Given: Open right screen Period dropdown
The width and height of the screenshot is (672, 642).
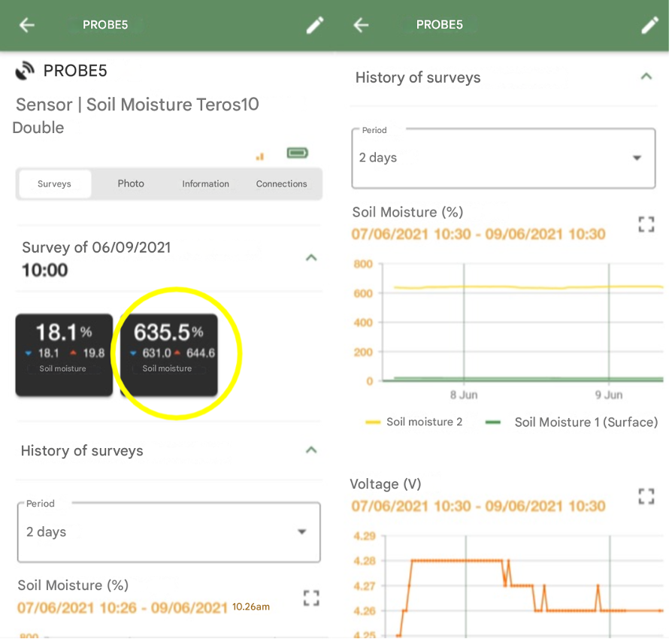Looking at the screenshot, I should point(504,158).
